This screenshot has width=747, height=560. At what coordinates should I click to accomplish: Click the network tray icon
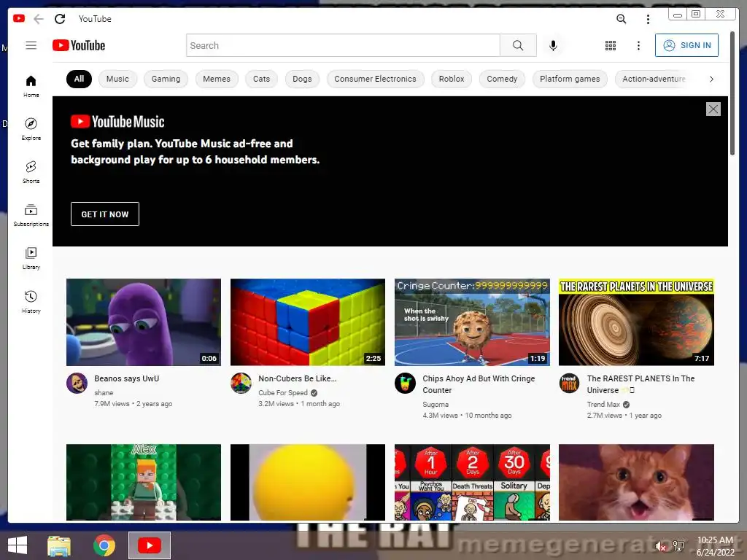(678, 546)
